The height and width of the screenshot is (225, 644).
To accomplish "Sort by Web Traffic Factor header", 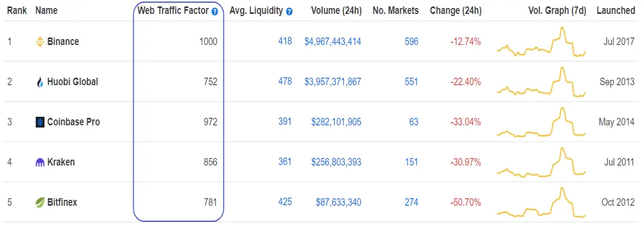I will click(173, 10).
